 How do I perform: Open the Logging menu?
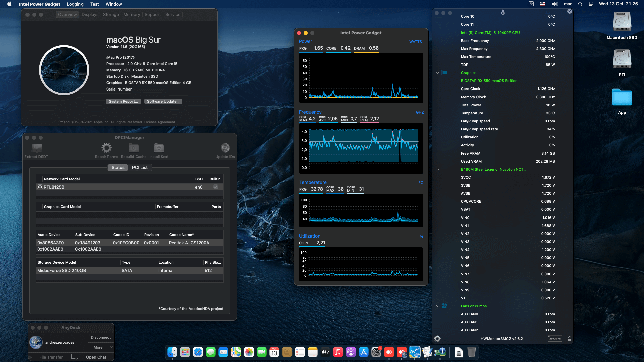click(x=75, y=4)
